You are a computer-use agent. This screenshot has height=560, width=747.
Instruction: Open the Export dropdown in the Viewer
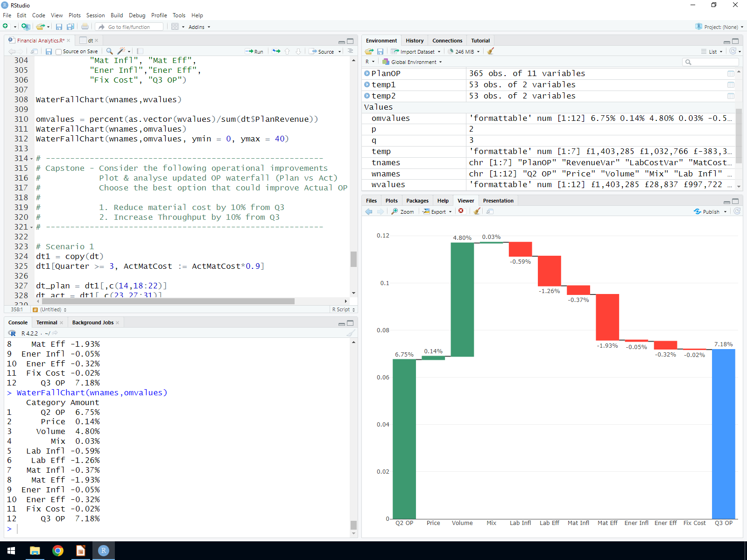(x=437, y=211)
